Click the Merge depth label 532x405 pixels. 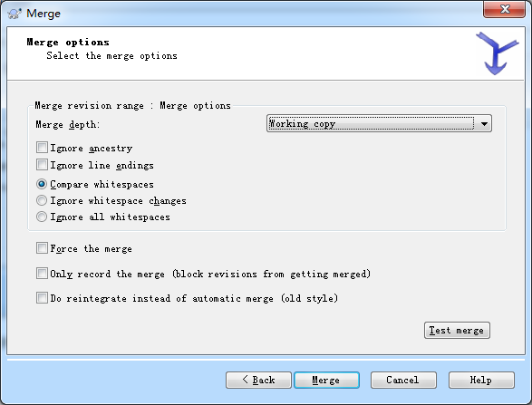[x=67, y=124]
